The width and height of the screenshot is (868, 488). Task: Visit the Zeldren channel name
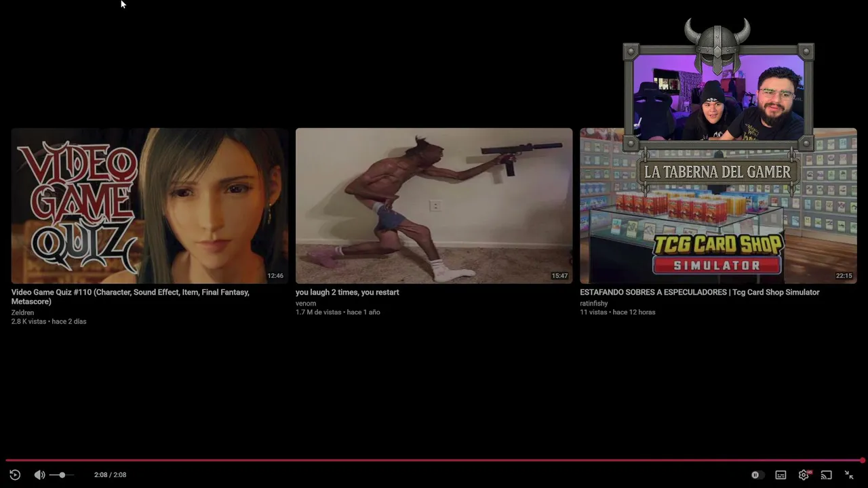[22, 312]
